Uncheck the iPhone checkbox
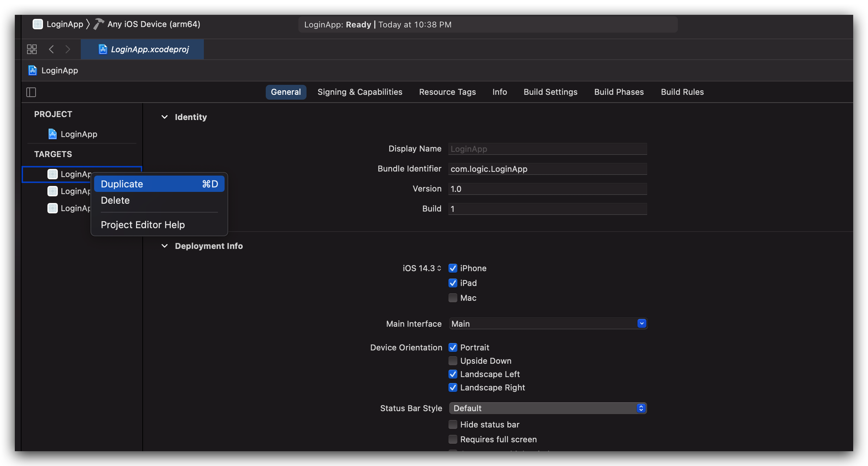Viewport: 868px width, 466px height. (453, 268)
